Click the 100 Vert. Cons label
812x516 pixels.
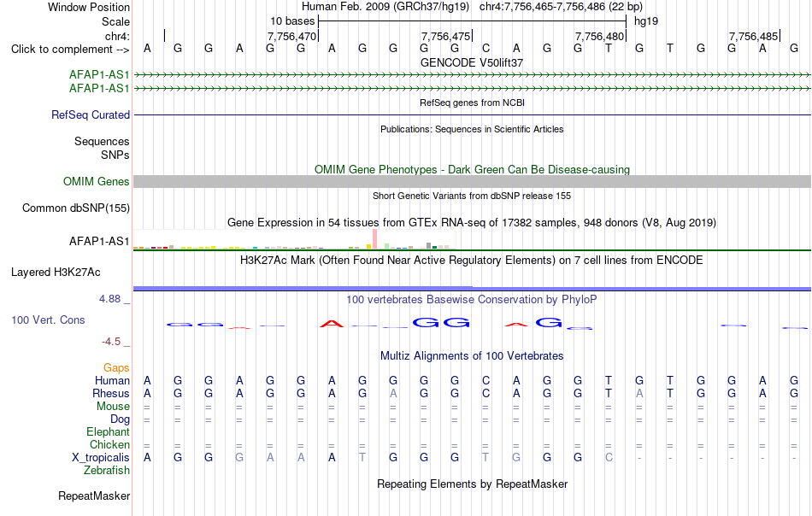(48, 320)
